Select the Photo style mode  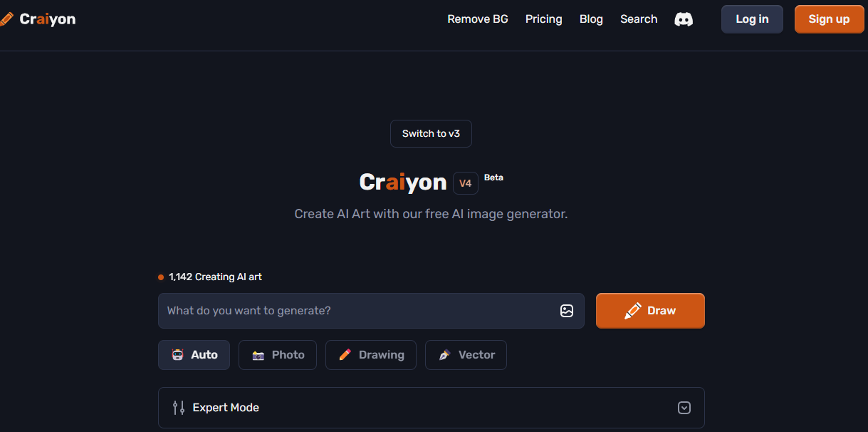[278, 355]
